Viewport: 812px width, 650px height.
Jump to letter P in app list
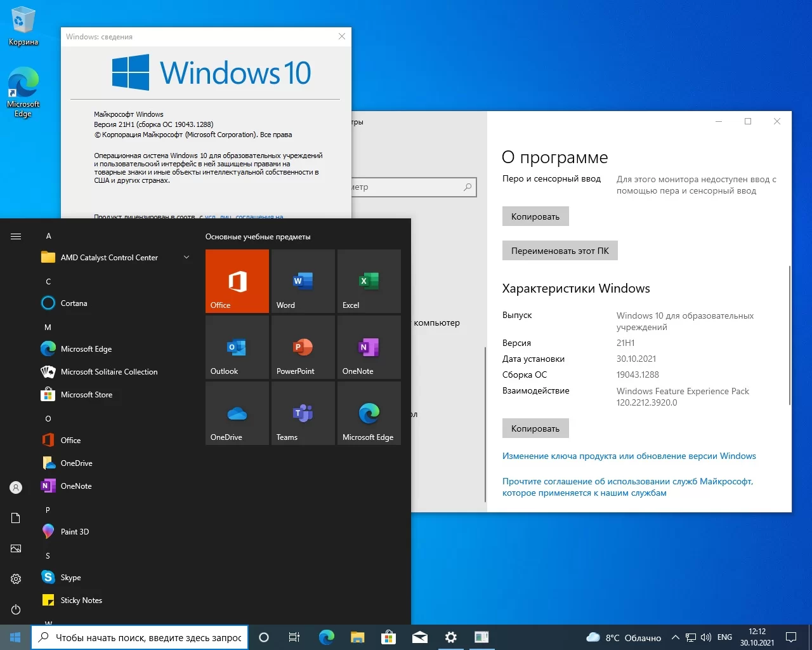pos(48,510)
